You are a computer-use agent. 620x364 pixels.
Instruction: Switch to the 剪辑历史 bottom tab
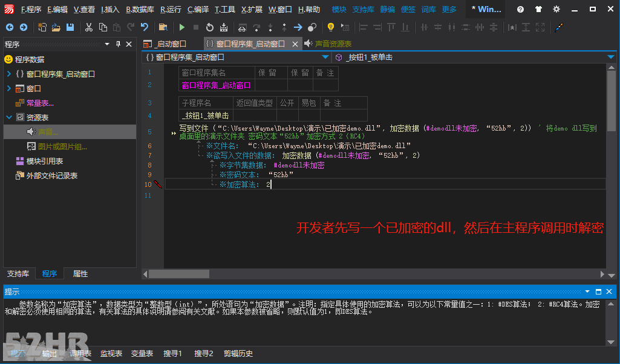pyautogui.click(x=238, y=353)
